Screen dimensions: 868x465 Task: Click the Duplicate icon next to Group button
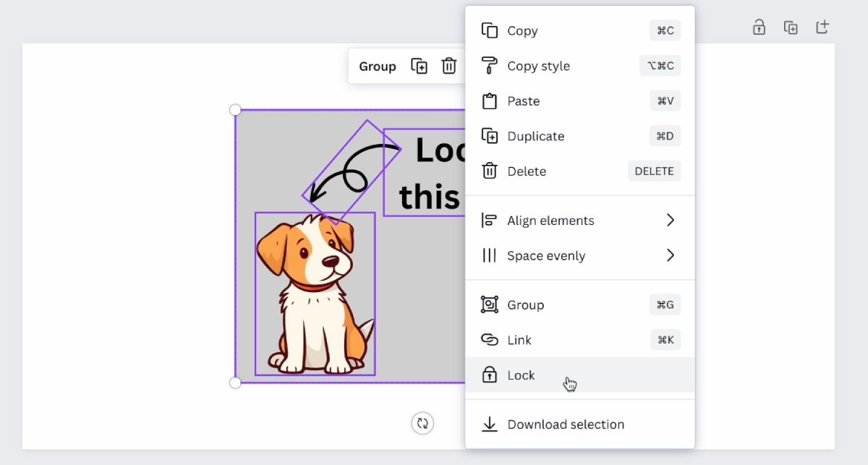click(x=419, y=66)
